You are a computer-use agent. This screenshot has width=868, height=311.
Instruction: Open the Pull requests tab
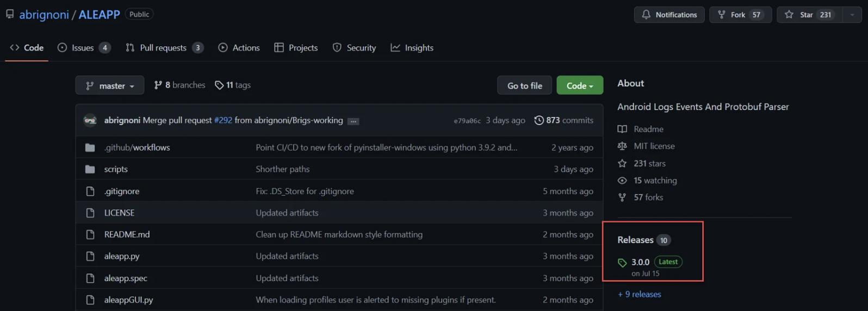tap(164, 48)
